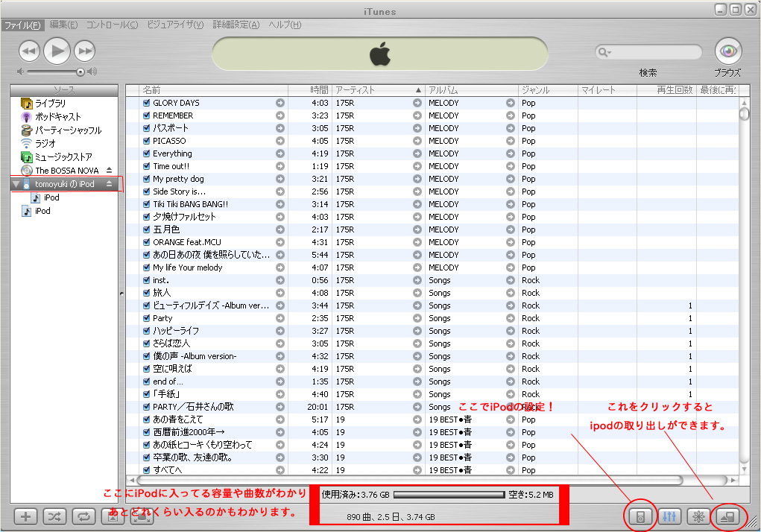The width and height of the screenshot is (761, 532).
Task: Click the Apple logo status display
Action: coord(380,54)
